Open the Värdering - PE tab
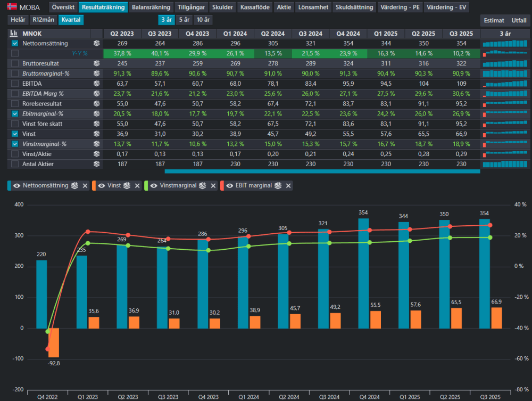 (400, 7)
